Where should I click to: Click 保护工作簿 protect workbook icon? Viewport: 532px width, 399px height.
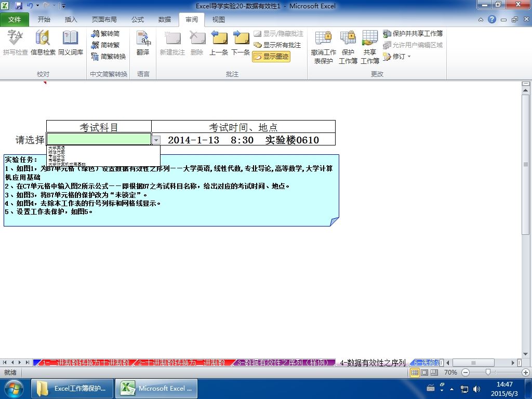coord(348,47)
